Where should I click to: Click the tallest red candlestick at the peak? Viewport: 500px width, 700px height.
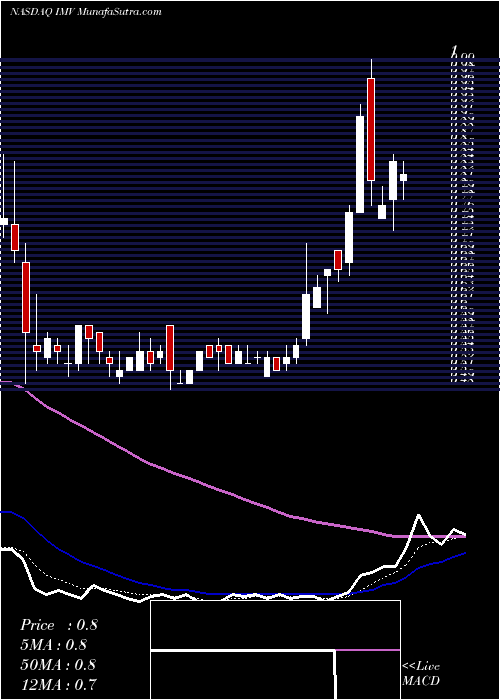[x=371, y=129]
